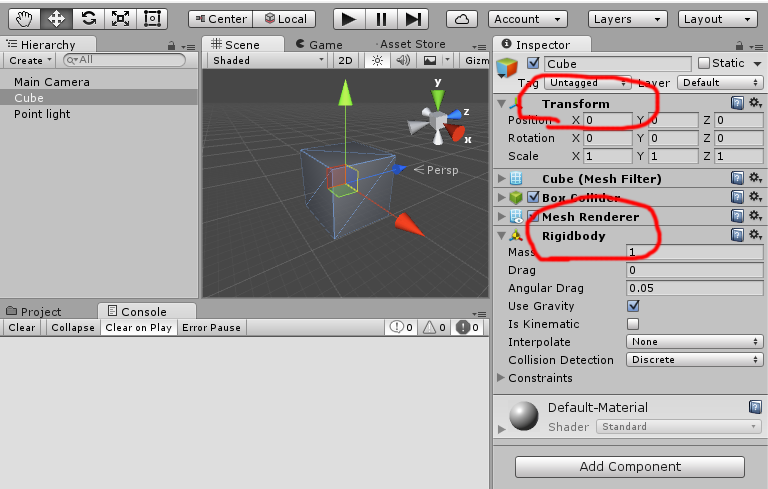Toggle console warnings filter
Image resolution: width=768 pixels, height=489 pixels.
pos(434,327)
